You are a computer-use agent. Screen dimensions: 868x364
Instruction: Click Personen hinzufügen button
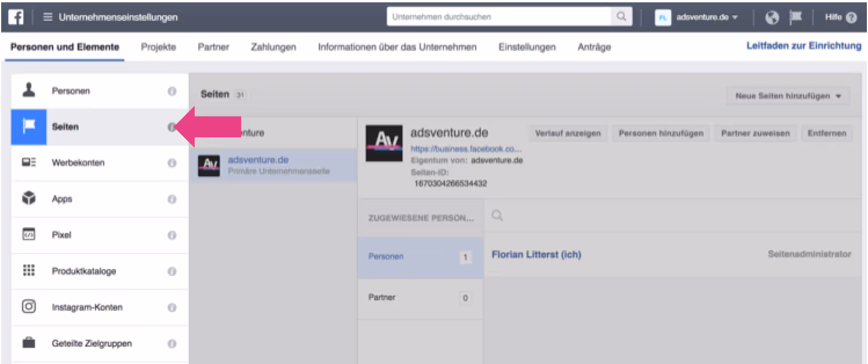[x=661, y=133]
